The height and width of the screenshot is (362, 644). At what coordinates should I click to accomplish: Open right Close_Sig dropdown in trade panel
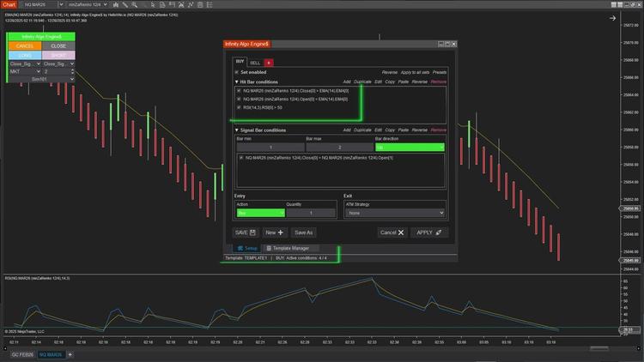pyautogui.click(x=58, y=64)
